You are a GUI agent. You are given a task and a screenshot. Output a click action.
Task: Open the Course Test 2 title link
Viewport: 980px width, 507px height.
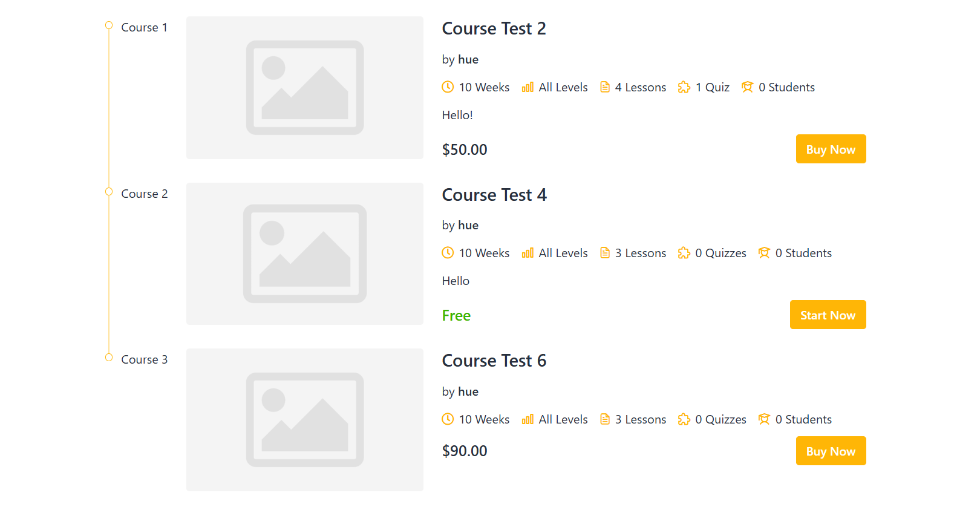tap(494, 28)
